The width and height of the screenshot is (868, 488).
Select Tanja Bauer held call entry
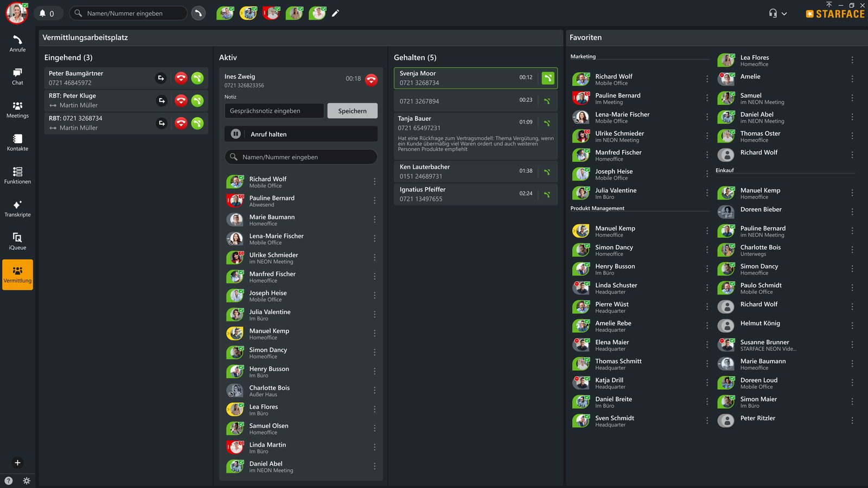[476, 135]
